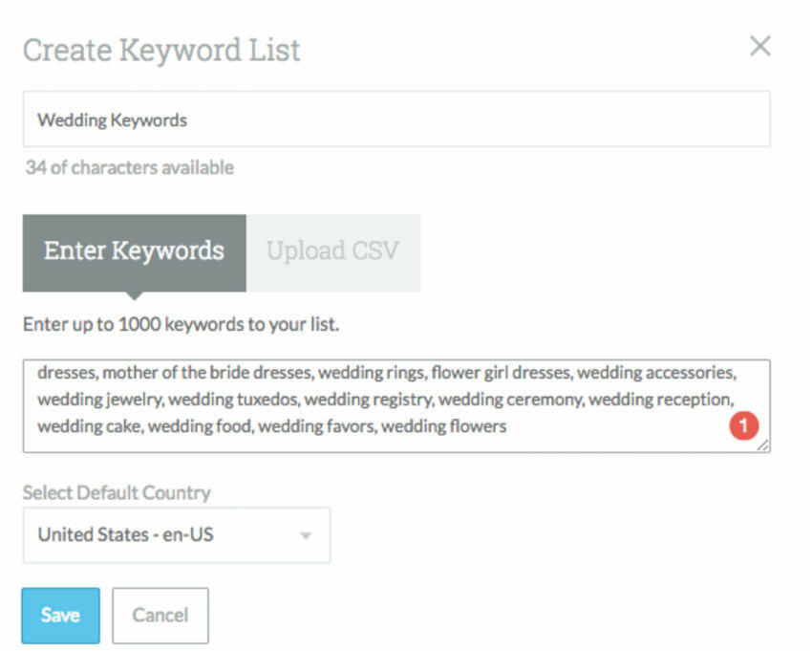The width and height of the screenshot is (812, 651).
Task: Click the "Create Keyword List" heading
Action: 161,50
